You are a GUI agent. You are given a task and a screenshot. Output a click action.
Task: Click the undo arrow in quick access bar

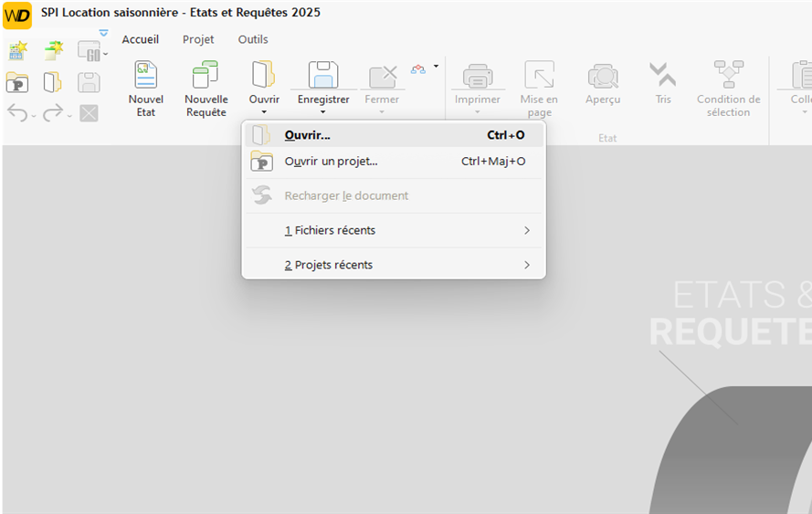tap(17, 112)
